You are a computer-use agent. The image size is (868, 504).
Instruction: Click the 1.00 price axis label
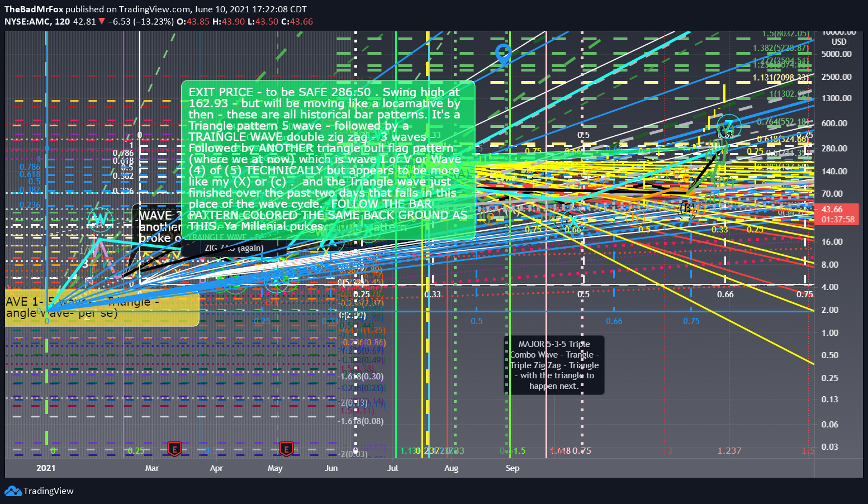coord(830,333)
